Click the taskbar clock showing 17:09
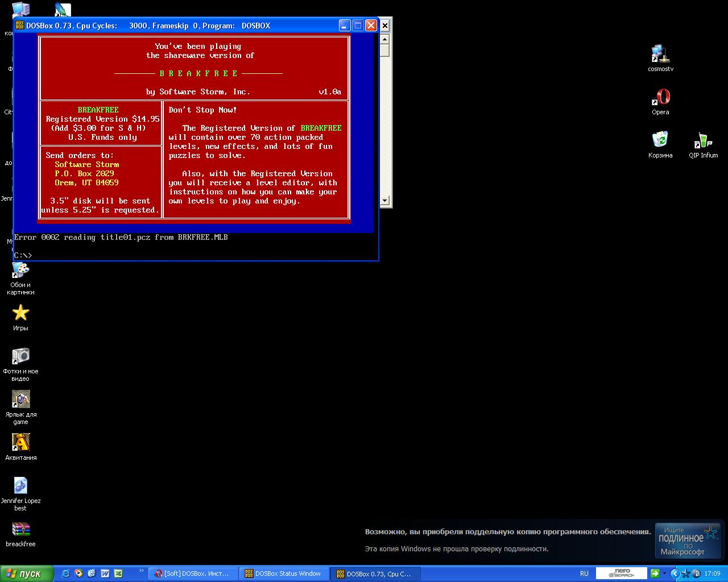728x582 pixels. point(712,573)
